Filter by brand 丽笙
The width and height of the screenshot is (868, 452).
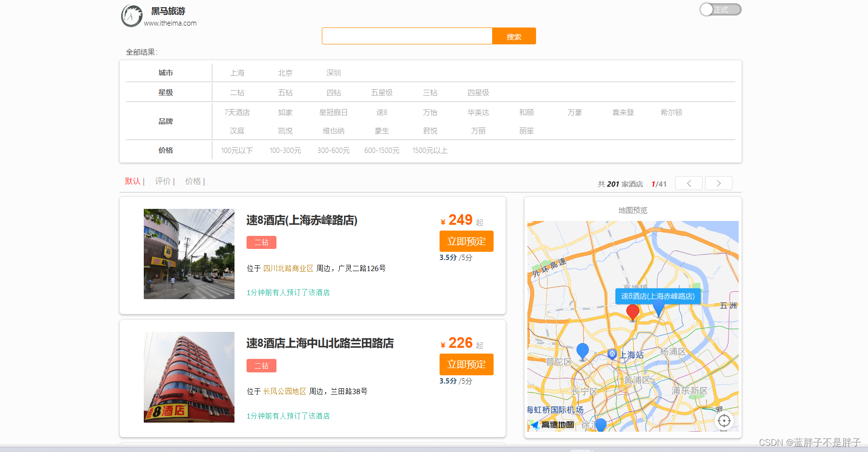pos(526,131)
